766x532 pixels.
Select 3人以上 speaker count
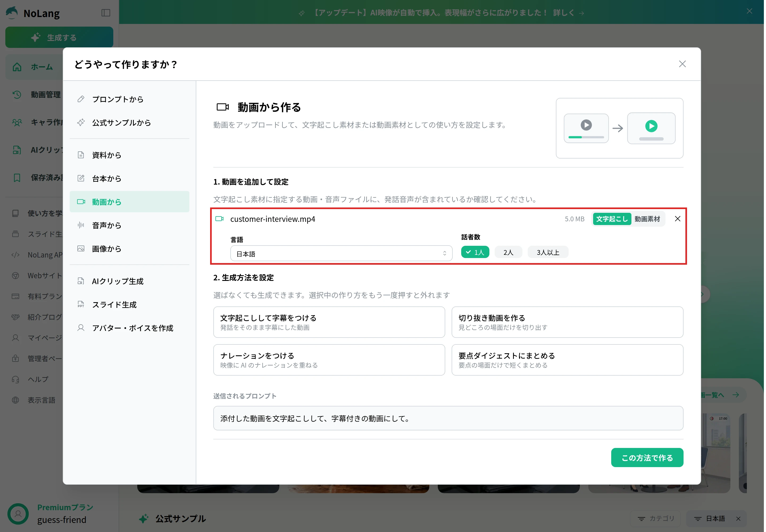tap(548, 252)
